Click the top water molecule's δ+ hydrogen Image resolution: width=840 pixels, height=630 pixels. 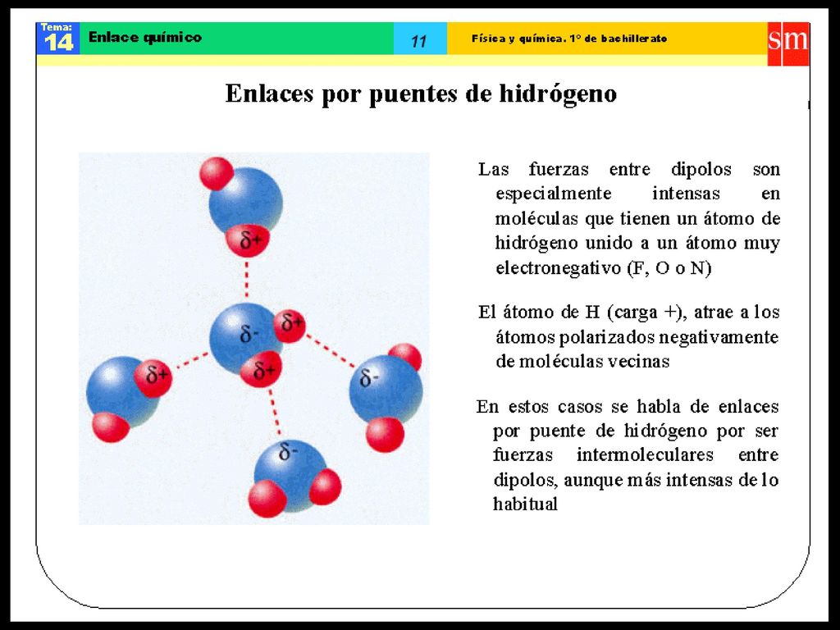coord(247,240)
